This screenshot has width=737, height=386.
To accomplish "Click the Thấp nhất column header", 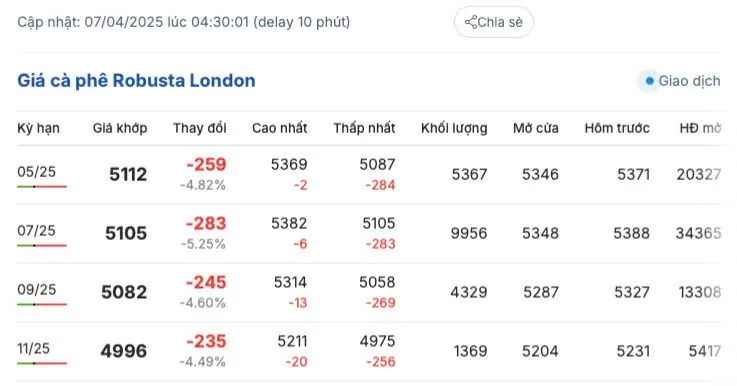I will (x=364, y=128).
